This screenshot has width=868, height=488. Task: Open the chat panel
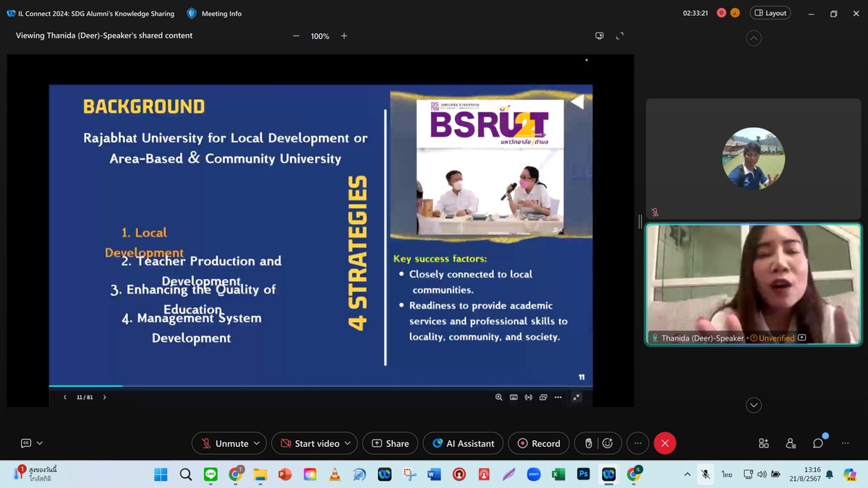click(x=818, y=443)
